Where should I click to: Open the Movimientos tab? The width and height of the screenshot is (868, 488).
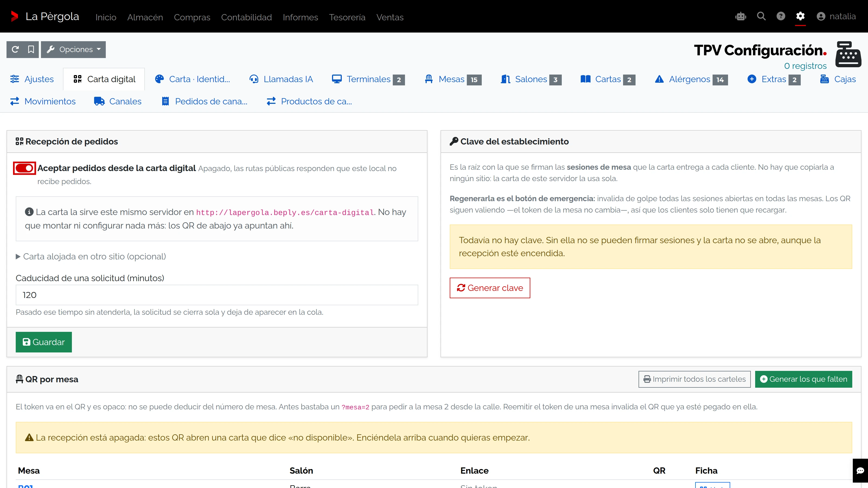point(43,101)
